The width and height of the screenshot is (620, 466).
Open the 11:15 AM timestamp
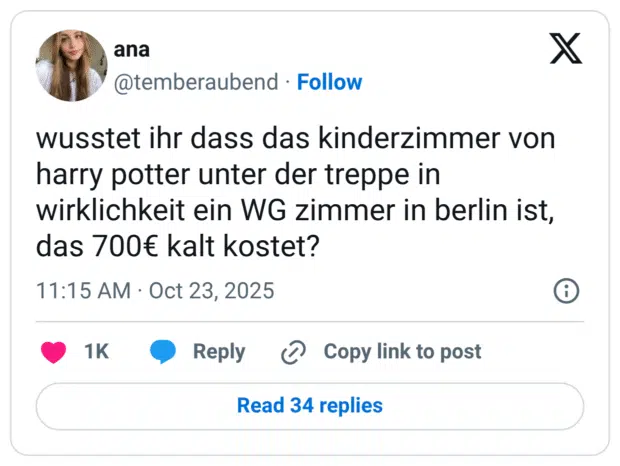coord(82,291)
